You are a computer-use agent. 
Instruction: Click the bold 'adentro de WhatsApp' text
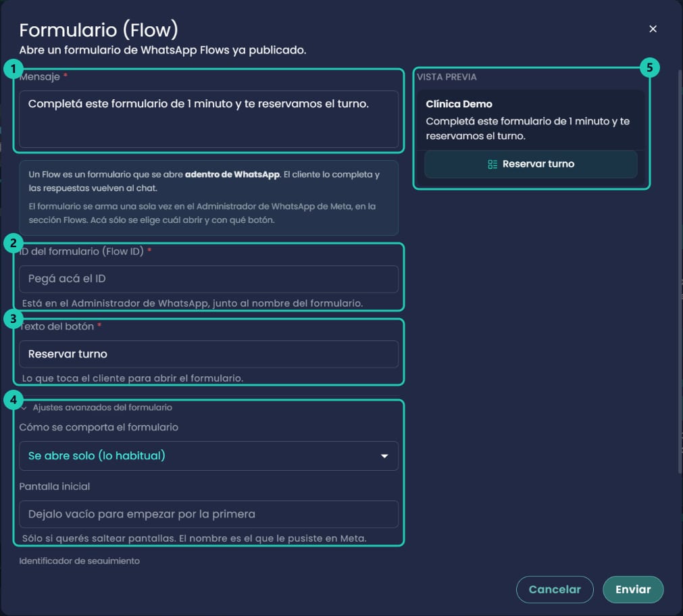(232, 174)
